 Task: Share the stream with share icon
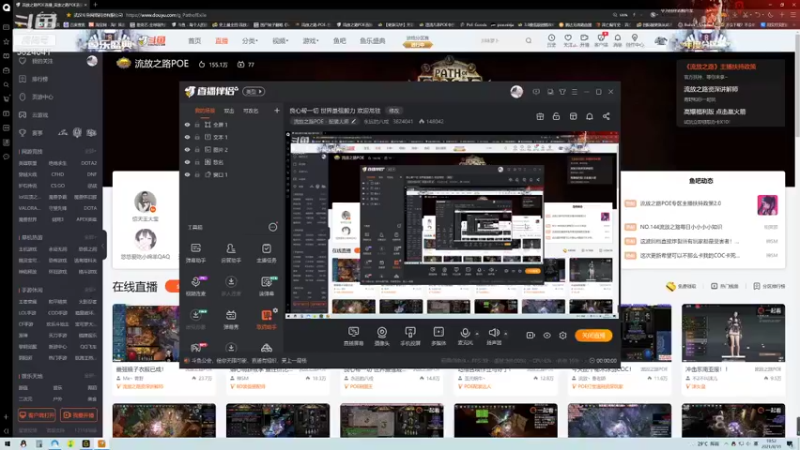pyautogui.click(x=606, y=116)
